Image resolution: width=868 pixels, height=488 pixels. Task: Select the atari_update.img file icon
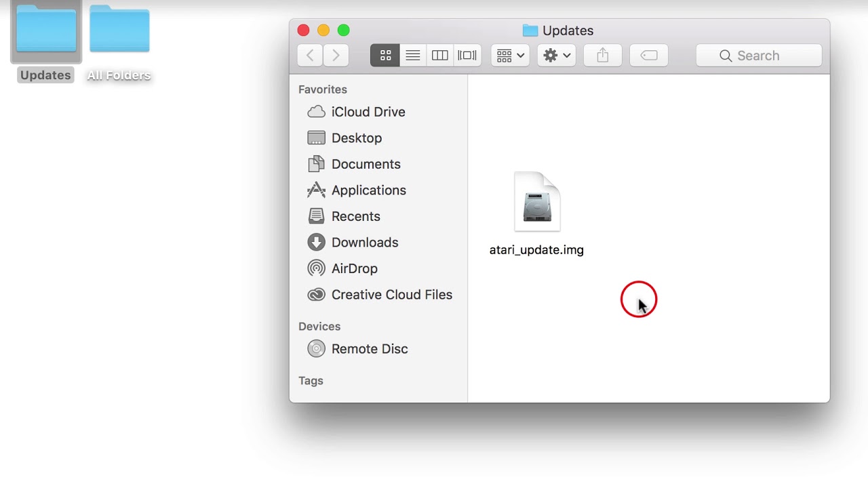point(537,202)
